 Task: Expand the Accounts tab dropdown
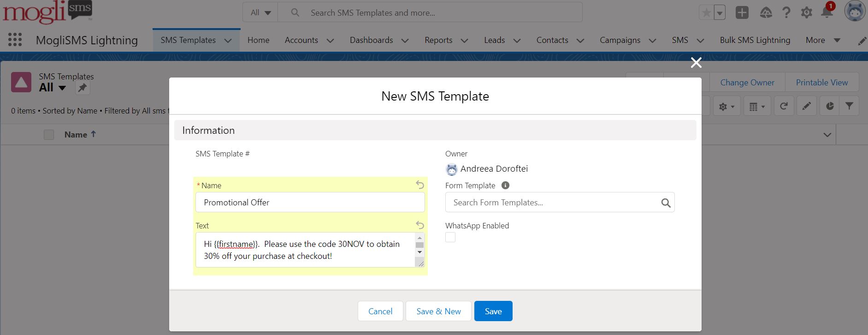click(330, 41)
